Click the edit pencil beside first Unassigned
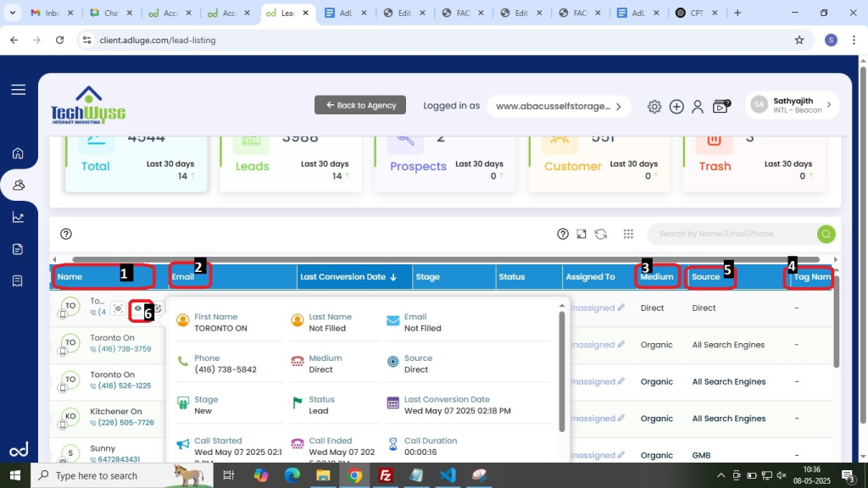The width and height of the screenshot is (868, 488). tap(621, 308)
